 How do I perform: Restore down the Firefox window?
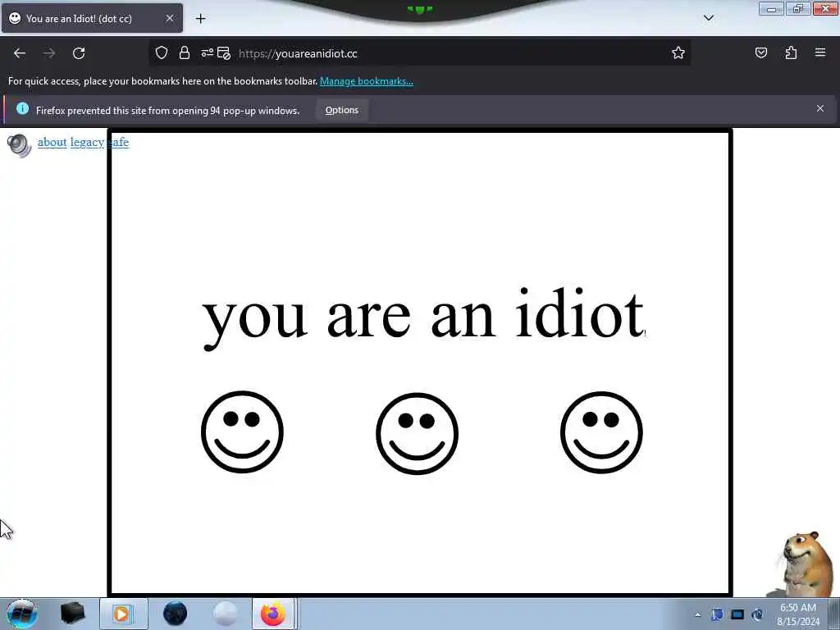[x=798, y=8]
